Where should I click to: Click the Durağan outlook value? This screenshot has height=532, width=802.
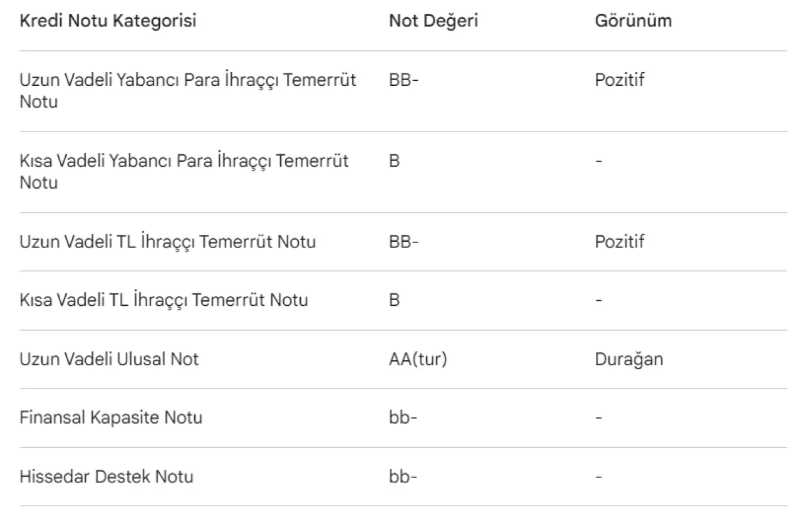tap(628, 359)
